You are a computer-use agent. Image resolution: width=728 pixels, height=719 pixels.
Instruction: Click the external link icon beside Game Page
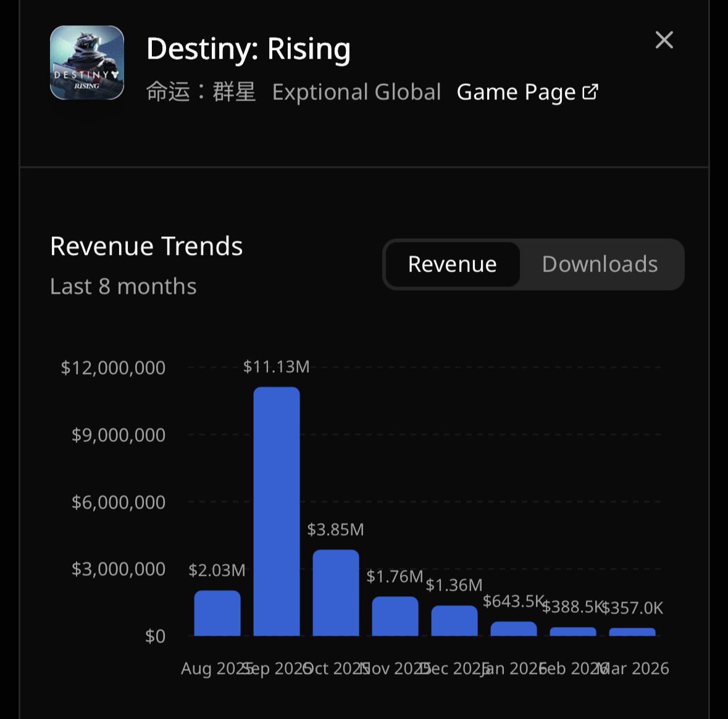coord(590,91)
